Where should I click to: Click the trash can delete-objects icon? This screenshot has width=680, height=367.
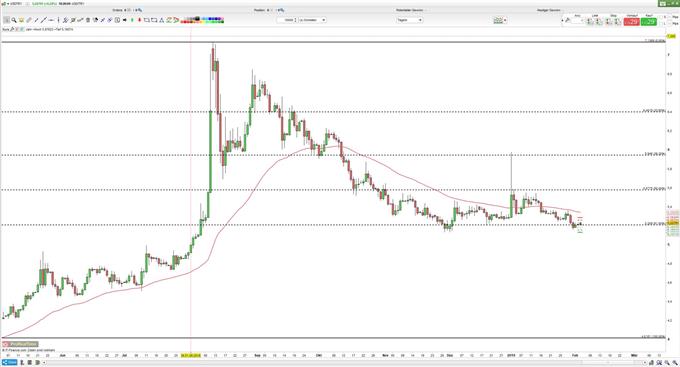click(x=88, y=20)
